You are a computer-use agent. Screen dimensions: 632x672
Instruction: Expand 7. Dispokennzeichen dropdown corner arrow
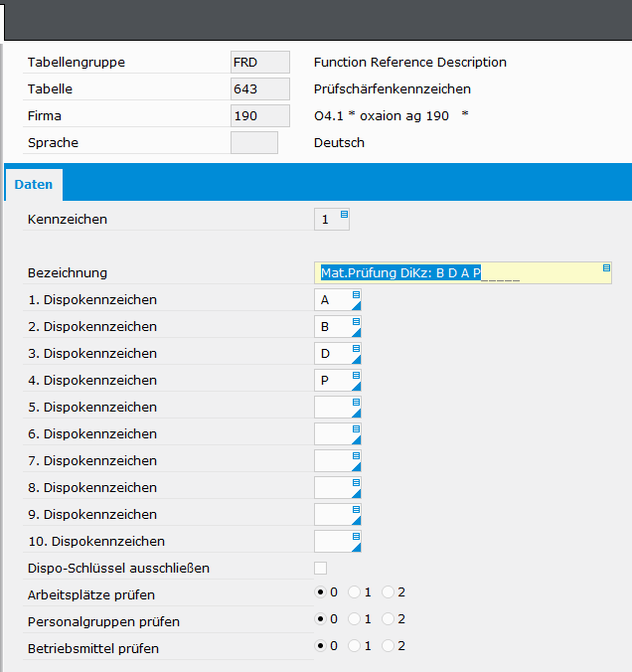(x=357, y=466)
